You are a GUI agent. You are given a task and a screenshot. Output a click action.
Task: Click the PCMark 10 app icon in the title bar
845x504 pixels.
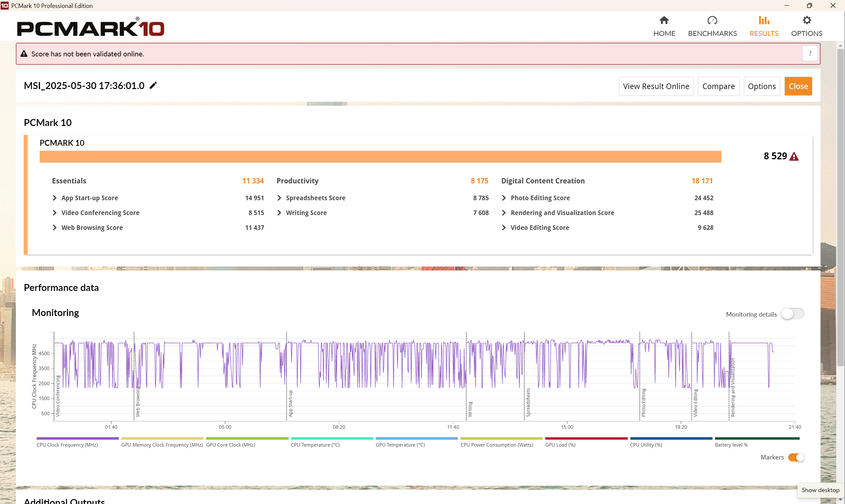click(x=4, y=5)
